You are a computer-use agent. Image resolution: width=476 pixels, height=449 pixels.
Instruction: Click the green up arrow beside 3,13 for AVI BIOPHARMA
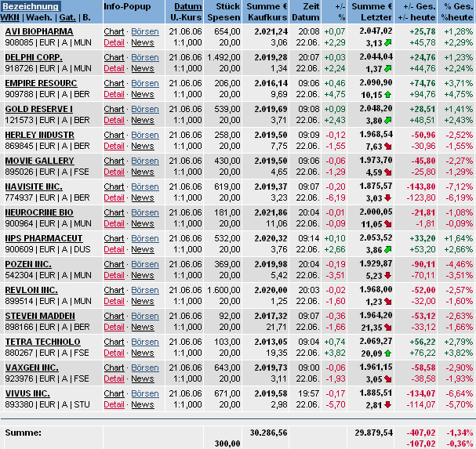387,43
